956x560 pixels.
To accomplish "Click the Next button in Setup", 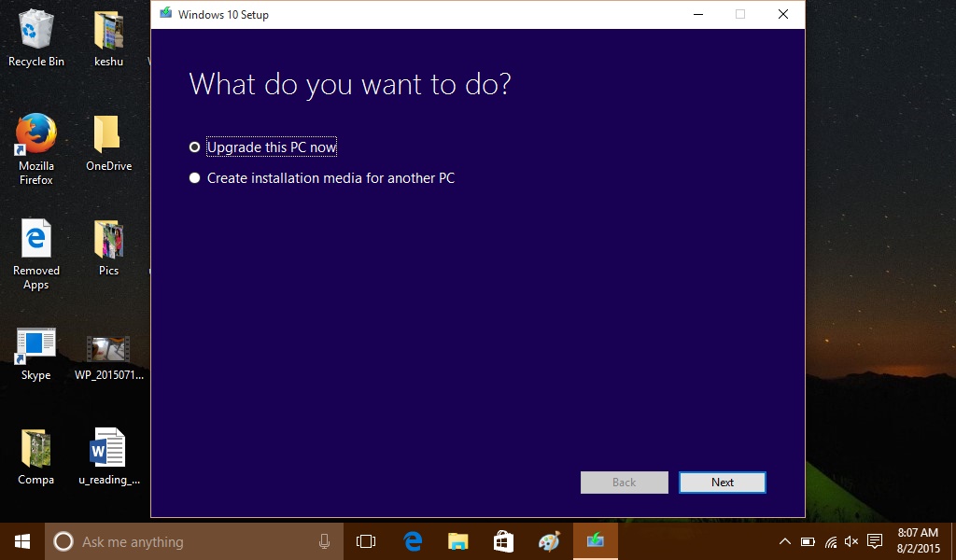I will (x=723, y=482).
